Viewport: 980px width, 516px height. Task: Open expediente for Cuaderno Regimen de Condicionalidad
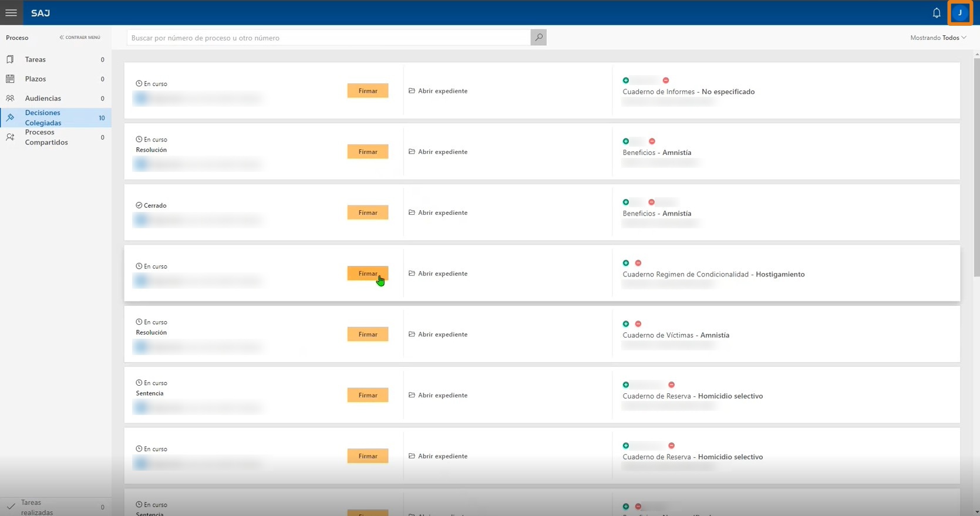coord(438,274)
